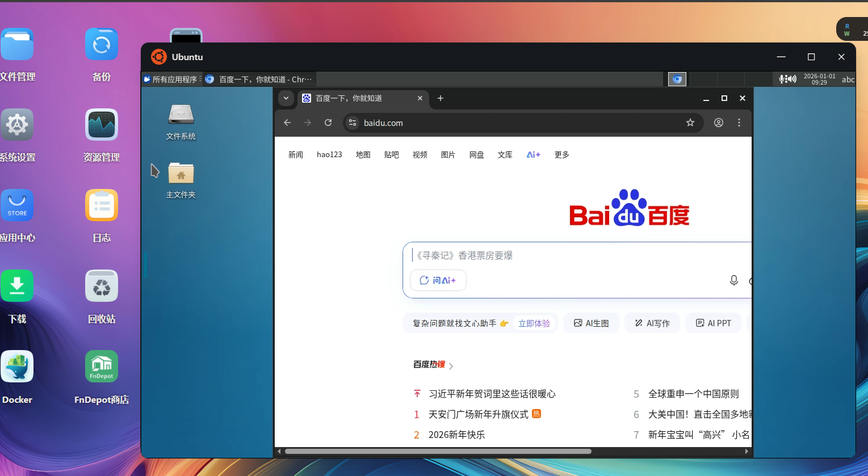Open the 文件系统 drive icon
The height and width of the screenshot is (476, 868).
click(x=181, y=115)
